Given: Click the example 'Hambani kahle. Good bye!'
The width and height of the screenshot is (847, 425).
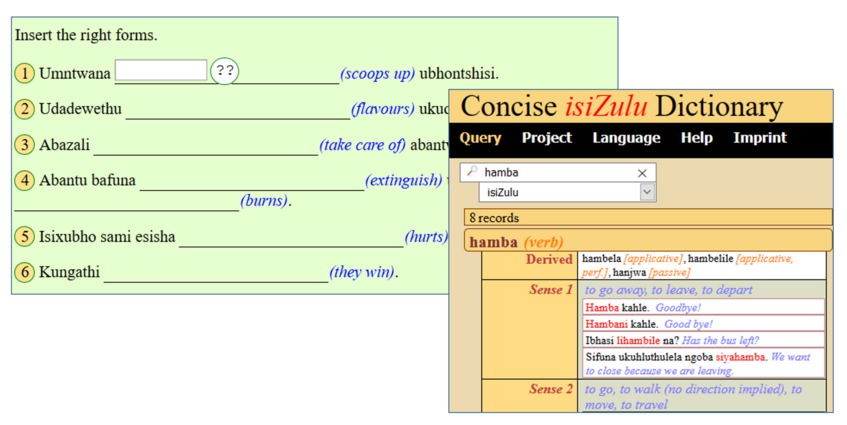Looking at the screenshot, I should [703, 324].
